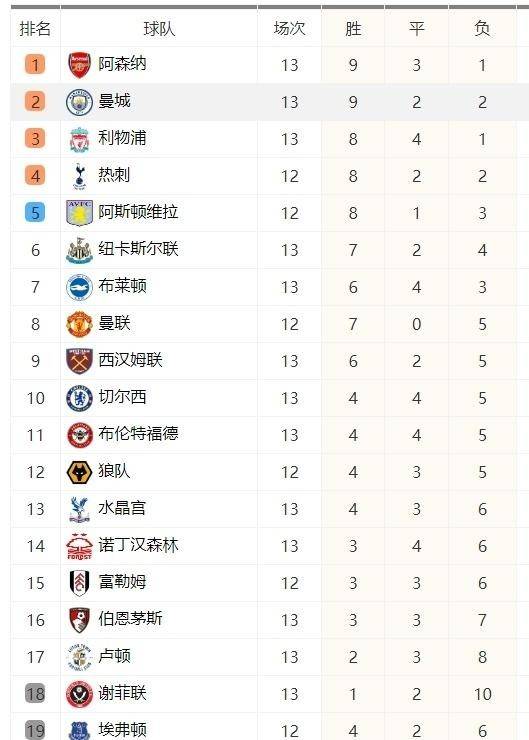Select the 排名 column header
This screenshot has height=740, width=529.
(35, 28)
